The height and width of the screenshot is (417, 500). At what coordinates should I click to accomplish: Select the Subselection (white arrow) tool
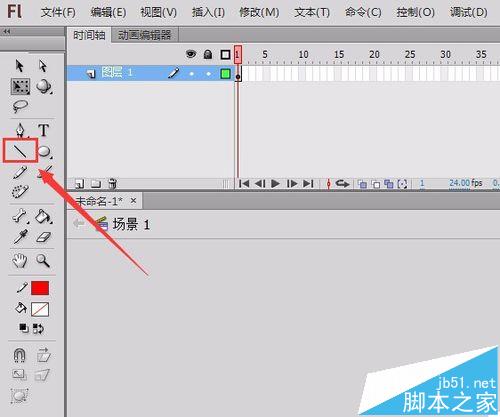pos(43,66)
